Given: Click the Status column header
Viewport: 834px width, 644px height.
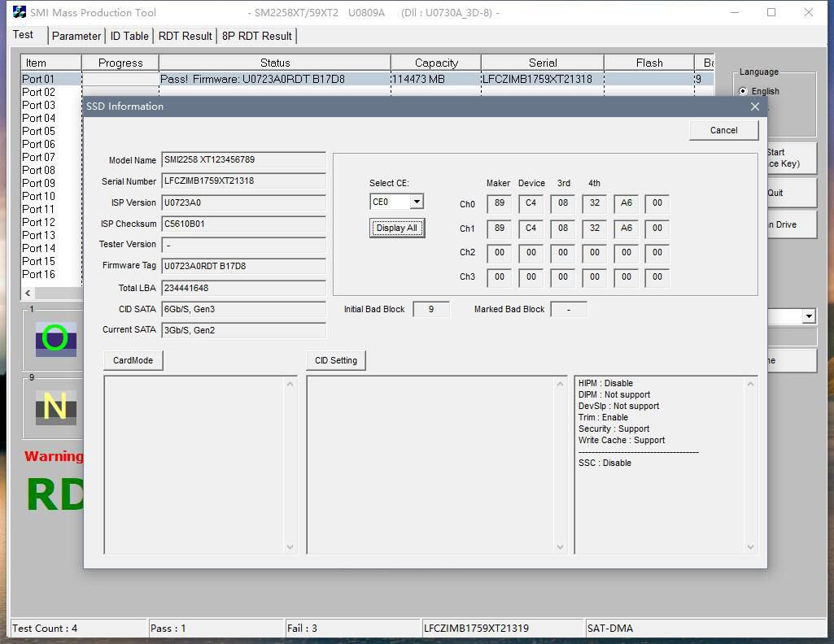Looking at the screenshot, I should [275, 63].
